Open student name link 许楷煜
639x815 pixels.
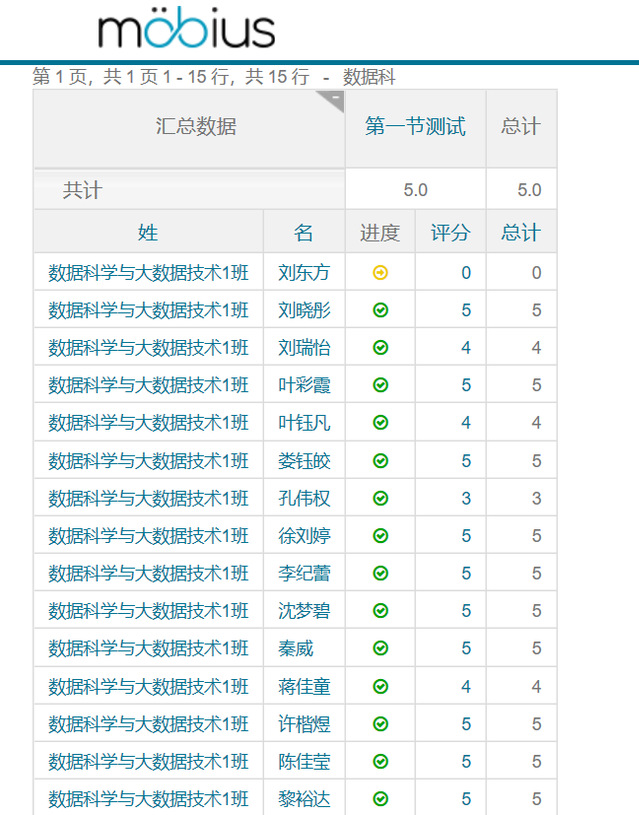pyautogui.click(x=304, y=724)
